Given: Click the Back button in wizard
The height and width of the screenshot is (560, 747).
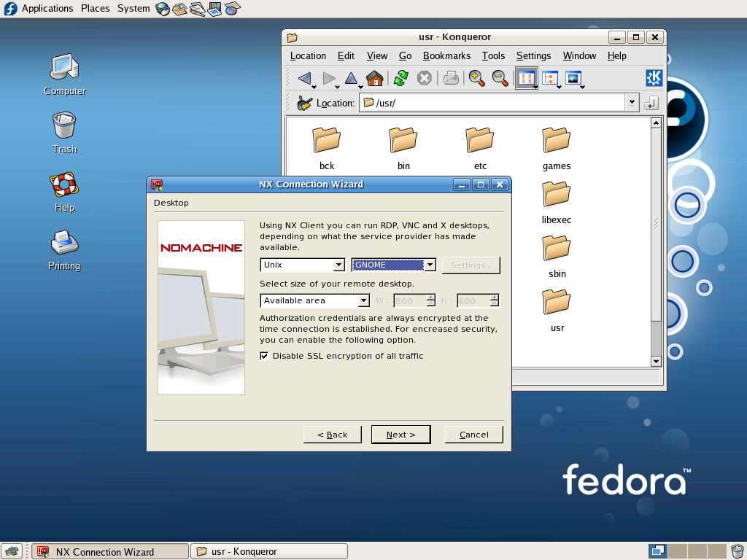Looking at the screenshot, I should click(x=332, y=435).
